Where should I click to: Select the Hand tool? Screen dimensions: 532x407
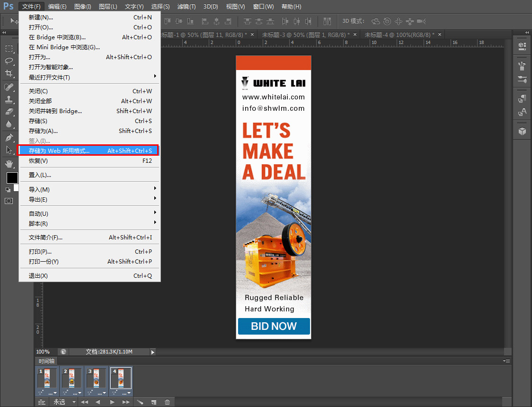pyautogui.click(x=9, y=164)
